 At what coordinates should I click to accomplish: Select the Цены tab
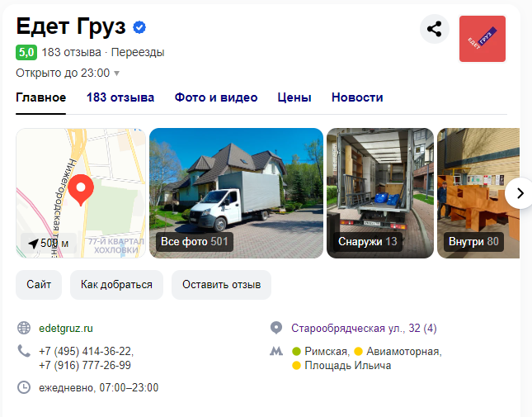(x=294, y=97)
